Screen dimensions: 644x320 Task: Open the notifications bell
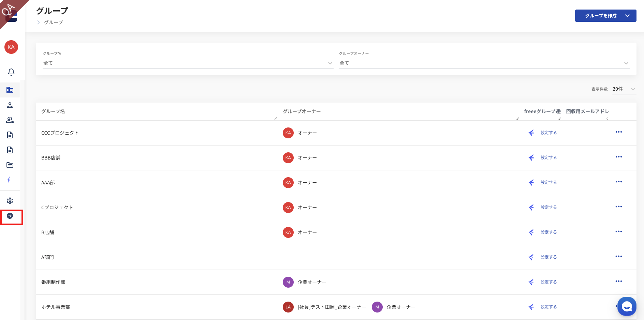click(11, 72)
